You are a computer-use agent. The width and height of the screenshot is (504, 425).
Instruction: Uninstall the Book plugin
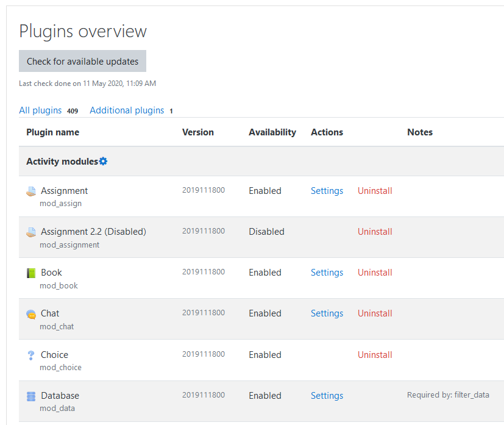(x=375, y=273)
